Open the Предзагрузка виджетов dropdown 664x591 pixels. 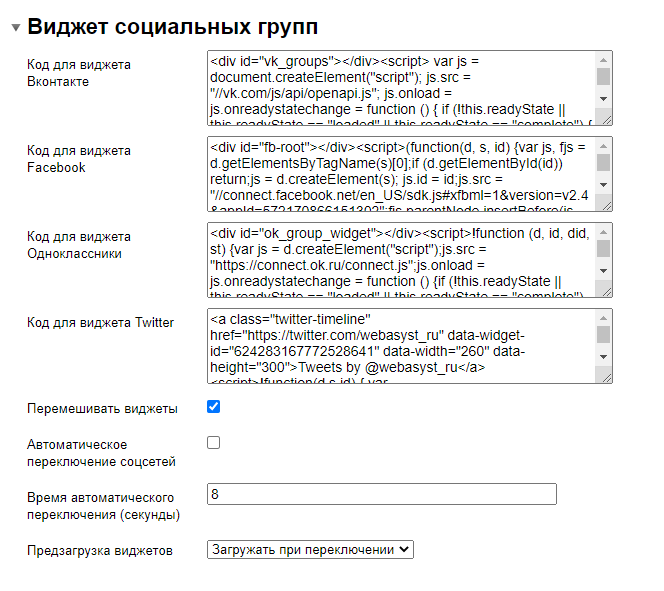click(310, 549)
